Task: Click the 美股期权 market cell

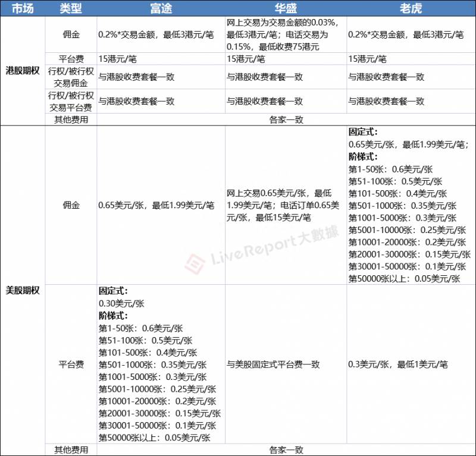Action: (23, 290)
